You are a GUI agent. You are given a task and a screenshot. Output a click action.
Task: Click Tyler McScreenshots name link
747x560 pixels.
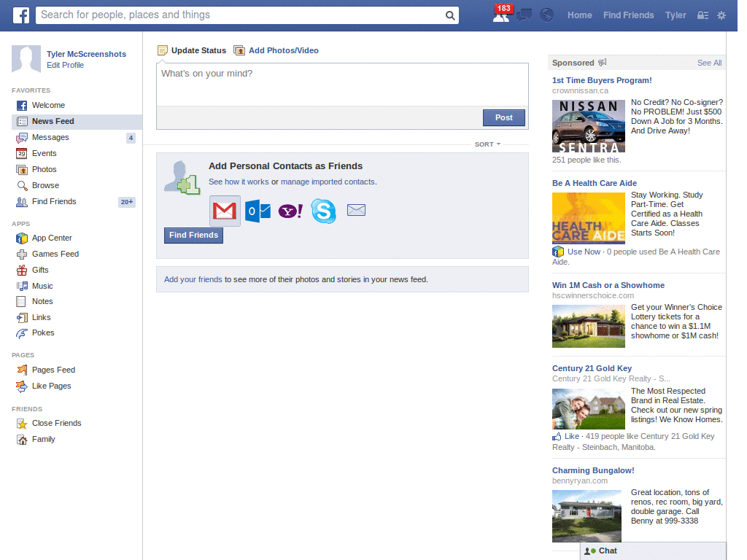tap(86, 54)
